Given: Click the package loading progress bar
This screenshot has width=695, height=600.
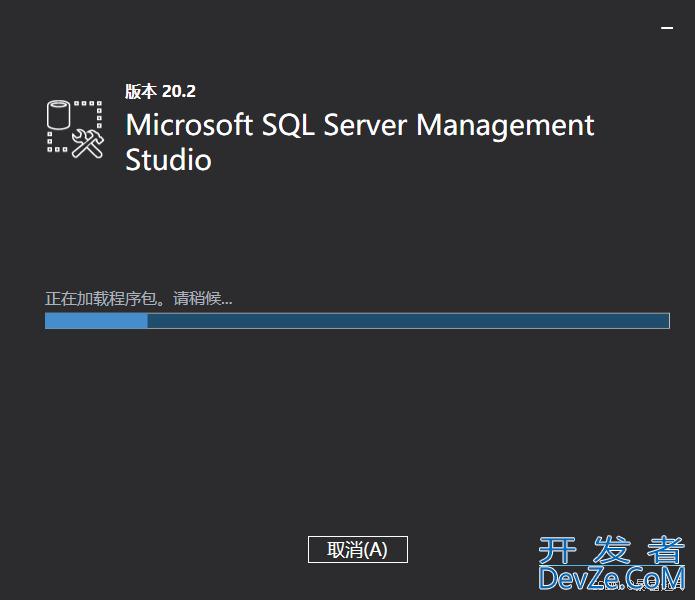Looking at the screenshot, I should pyautogui.click(x=357, y=321).
